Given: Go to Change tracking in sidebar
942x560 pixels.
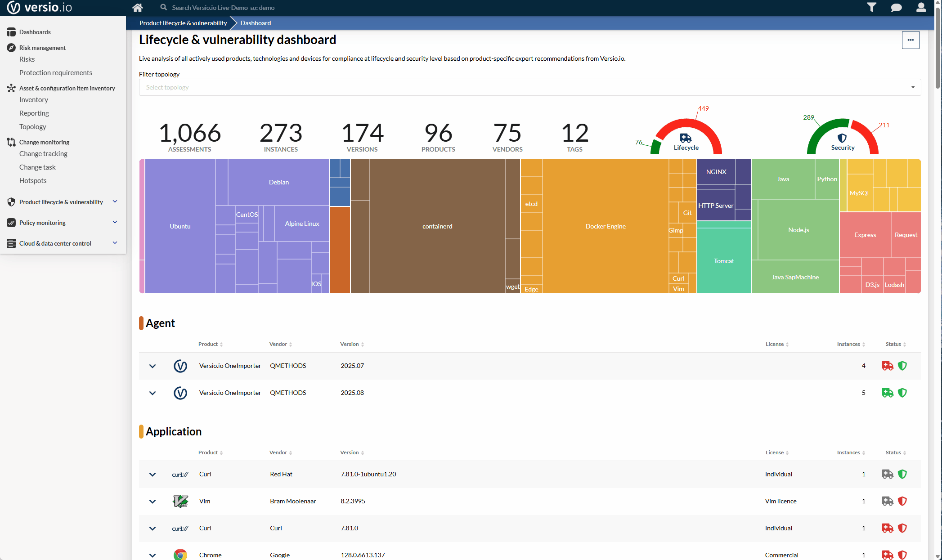Looking at the screenshot, I should [43, 154].
